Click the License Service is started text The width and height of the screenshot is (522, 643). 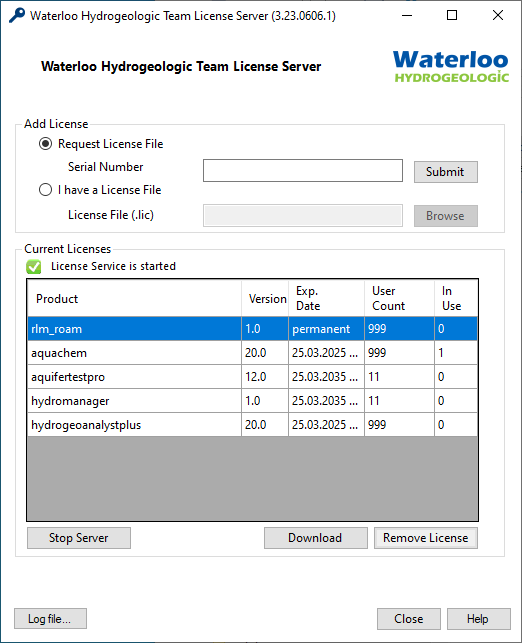click(x=113, y=267)
